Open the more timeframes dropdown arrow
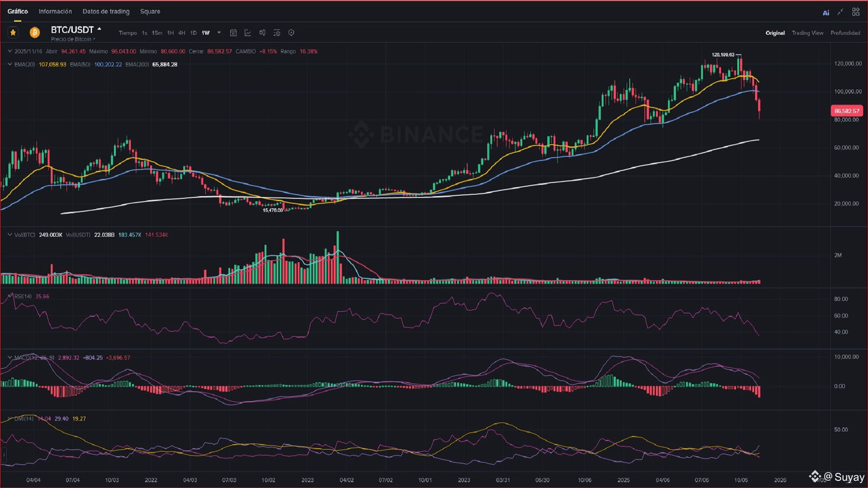Image resolution: width=868 pixels, height=488 pixels. pos(219,33)
